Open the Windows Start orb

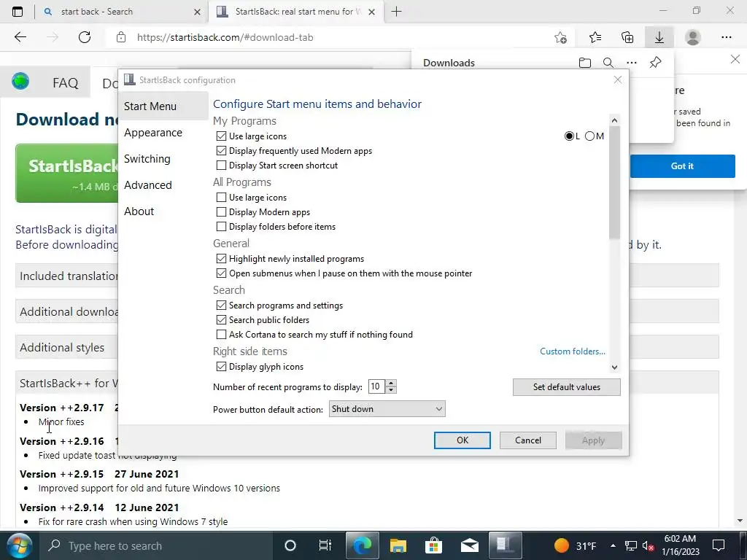click(x=19, y=545)
